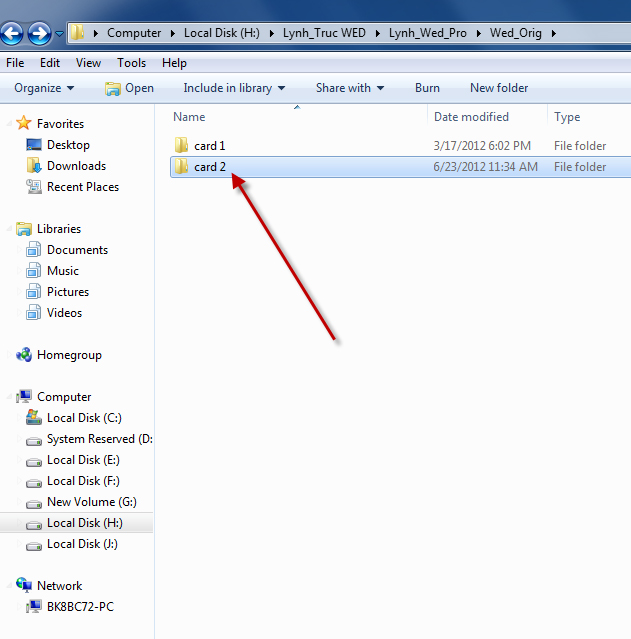The image size is (631, 639).
Task: Click Local Disk (H:) breadcrumb
Action: (222, 33)
